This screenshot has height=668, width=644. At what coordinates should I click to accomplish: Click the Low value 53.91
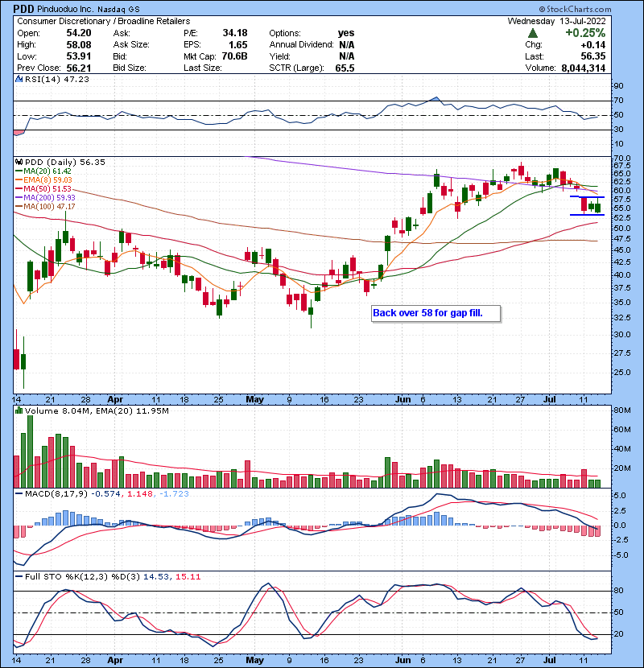79,56
